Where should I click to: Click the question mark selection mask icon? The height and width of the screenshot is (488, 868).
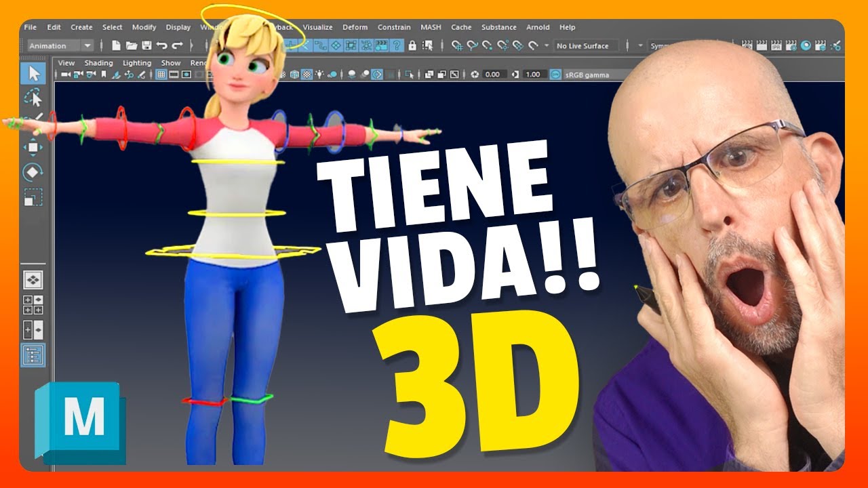[x=397, y=45]
